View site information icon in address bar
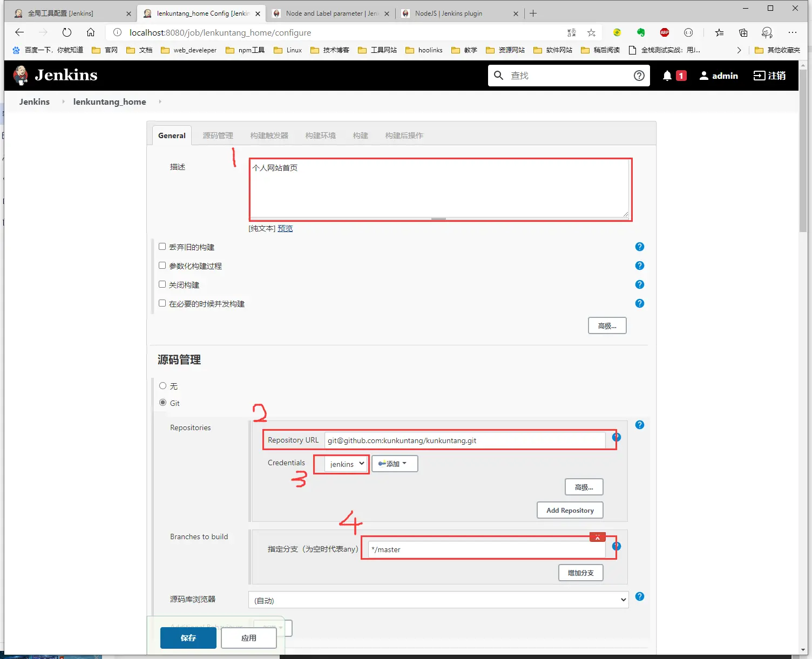This screenshot has width=812, height=659. point(117,32)
